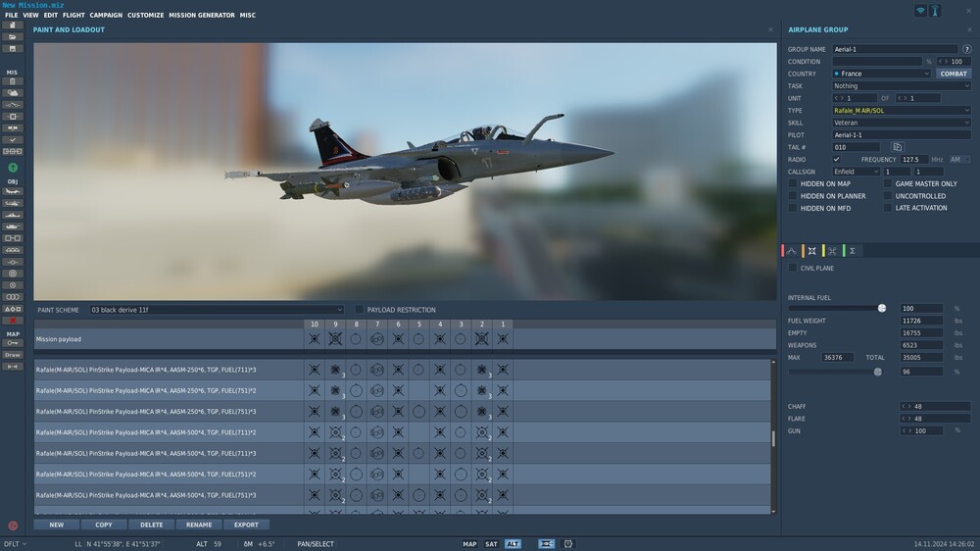Open the AM modulation dropdown

pos(960,160)
